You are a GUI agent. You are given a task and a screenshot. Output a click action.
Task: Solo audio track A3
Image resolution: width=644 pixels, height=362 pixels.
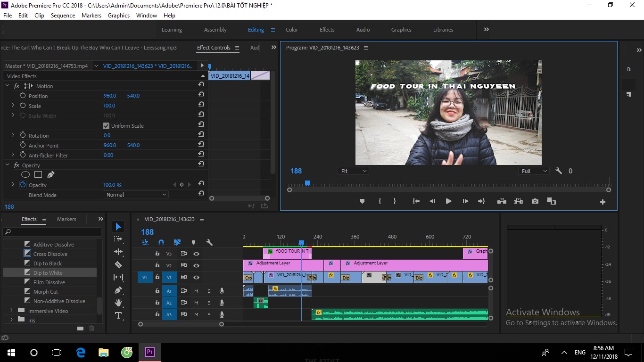[x=209, y=314]
